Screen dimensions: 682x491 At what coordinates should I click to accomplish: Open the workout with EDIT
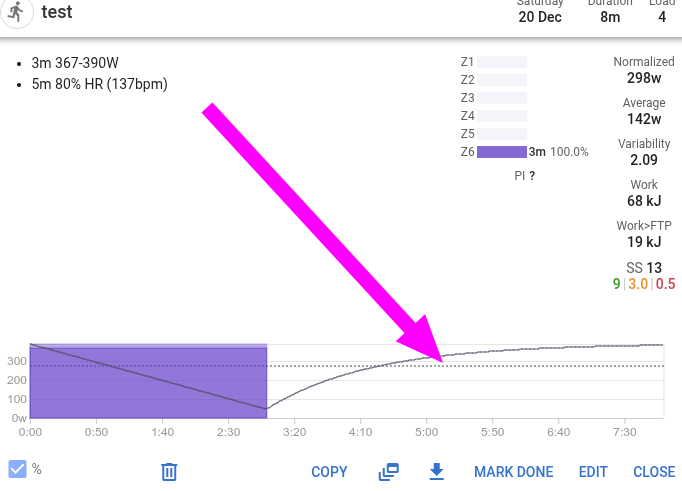tap(593, 472)
